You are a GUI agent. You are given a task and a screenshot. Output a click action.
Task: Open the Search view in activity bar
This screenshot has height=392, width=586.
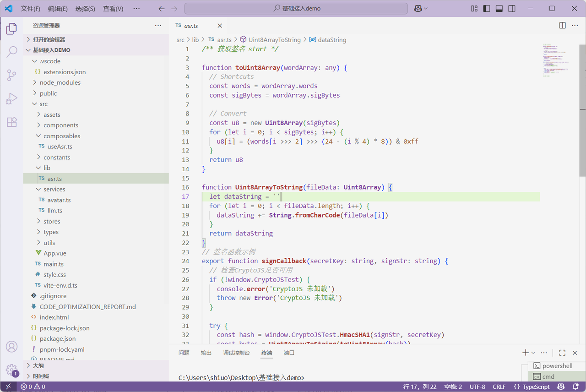[11, 52]
